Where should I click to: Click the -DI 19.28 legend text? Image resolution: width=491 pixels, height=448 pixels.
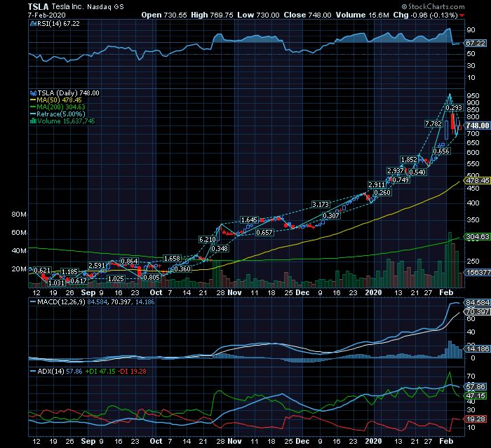(x=132, y=372)
